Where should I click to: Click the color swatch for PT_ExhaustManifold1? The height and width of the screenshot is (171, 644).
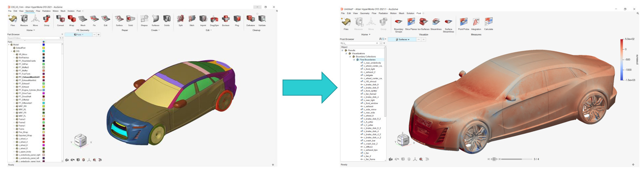pyautogui.click(x=44, y=77)
